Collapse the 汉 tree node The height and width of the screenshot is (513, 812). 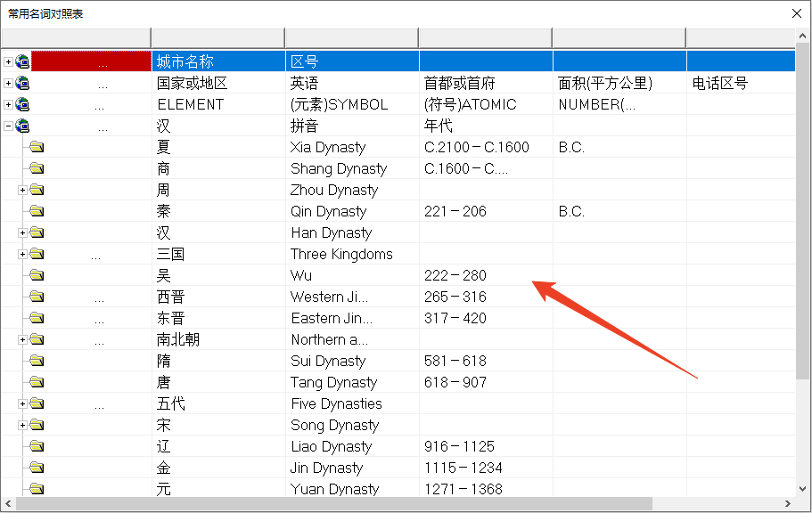click(x=8, y=126)
